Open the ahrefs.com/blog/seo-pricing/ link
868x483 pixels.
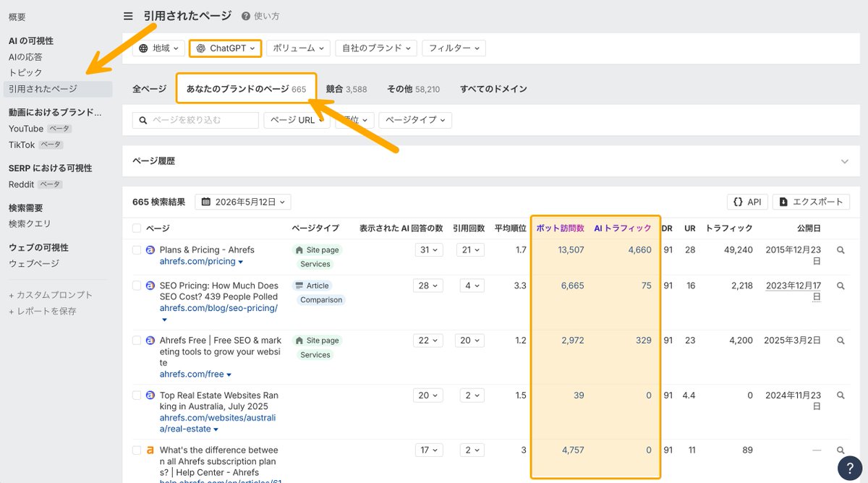pos(218,308)
